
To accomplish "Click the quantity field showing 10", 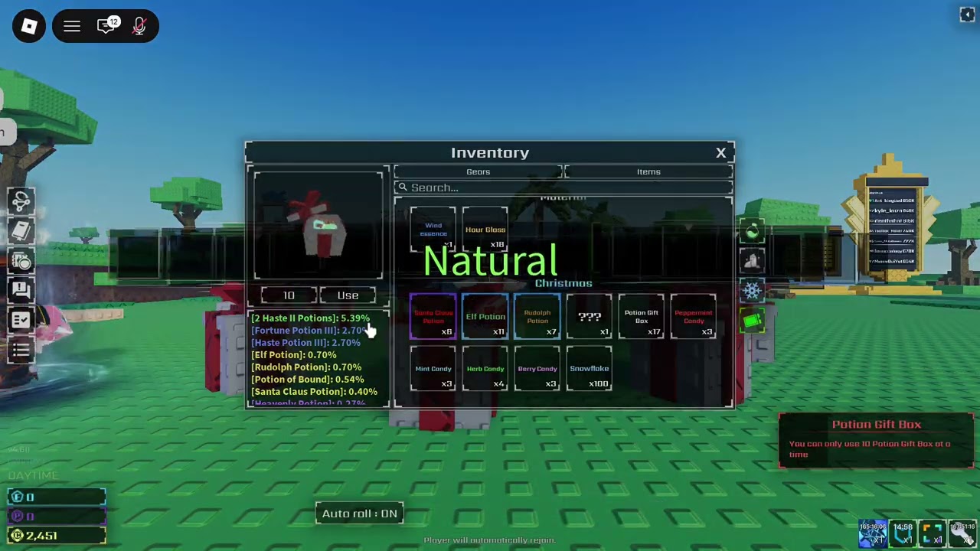I will [x=289, y=295].
